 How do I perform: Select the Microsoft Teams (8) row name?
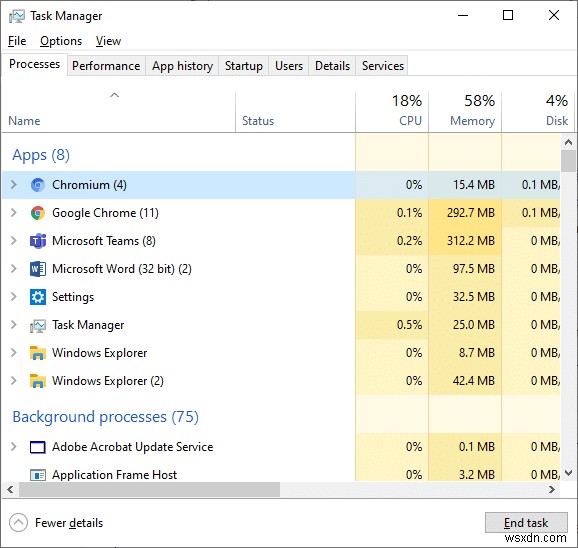(x=104, y=241)
